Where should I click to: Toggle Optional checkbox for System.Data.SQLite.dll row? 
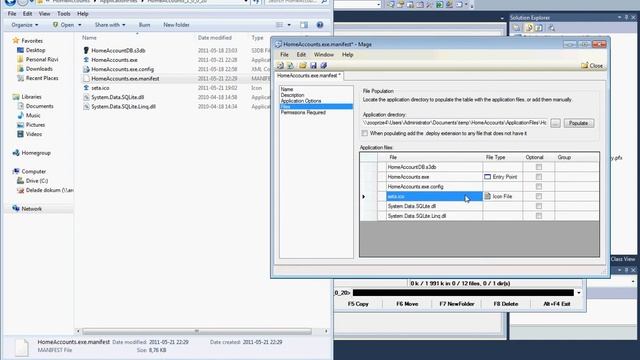tap(539, 206)
